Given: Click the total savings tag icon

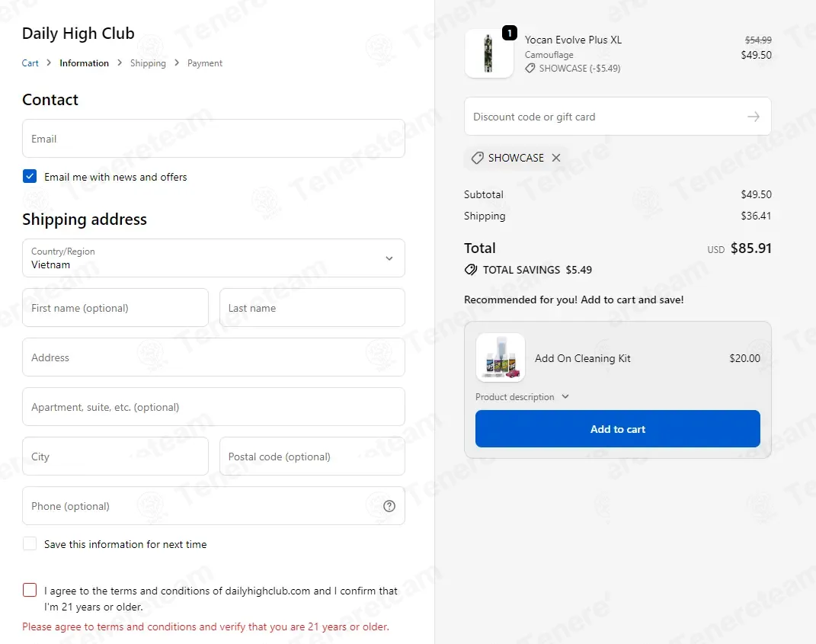Looking at the screenshot, I should coord(471,270).
